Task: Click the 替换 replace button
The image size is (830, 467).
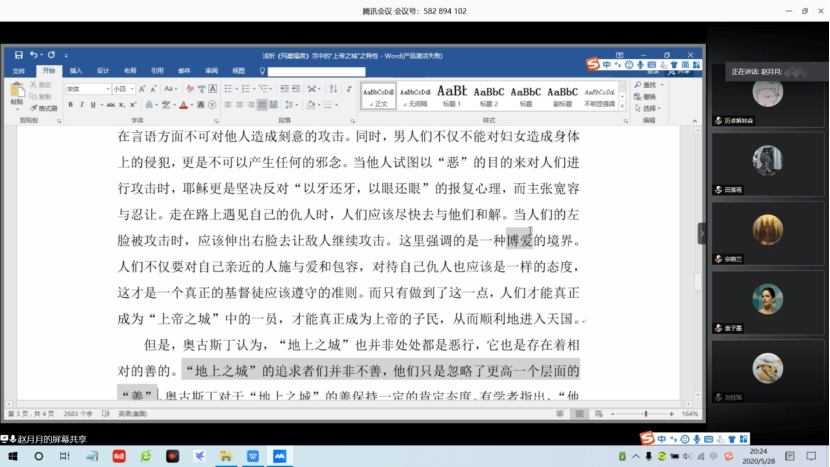Action: [x=648, y=97]
